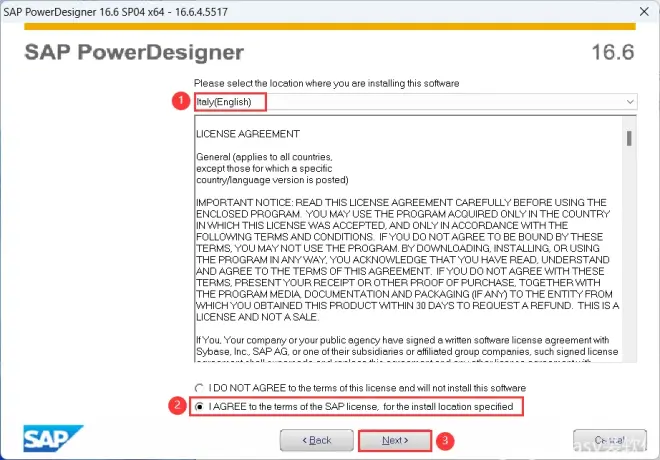Close the PowerDesigner installer window
660x460 pixels.
click(x=644, y=11)
